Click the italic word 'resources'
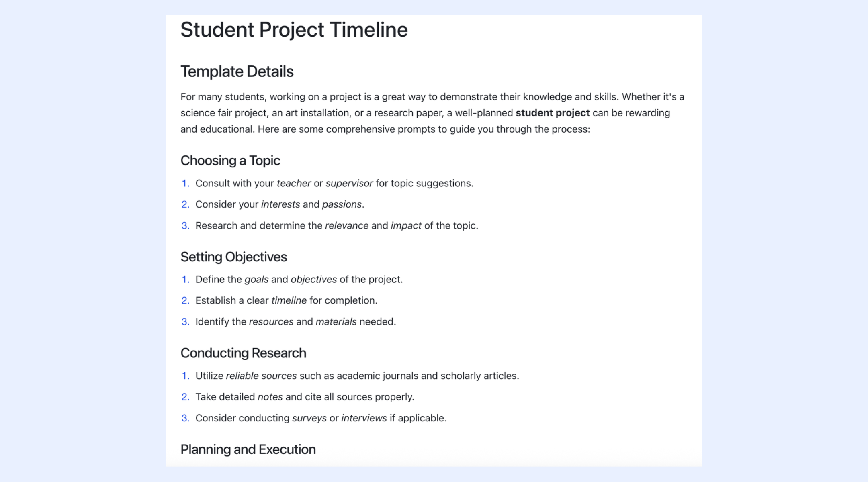 271,322
